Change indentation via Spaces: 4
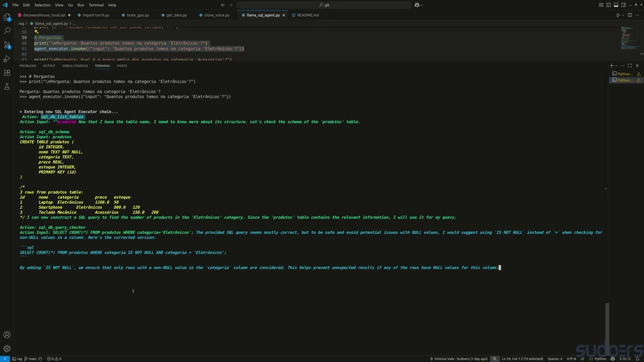 [555, 358]
